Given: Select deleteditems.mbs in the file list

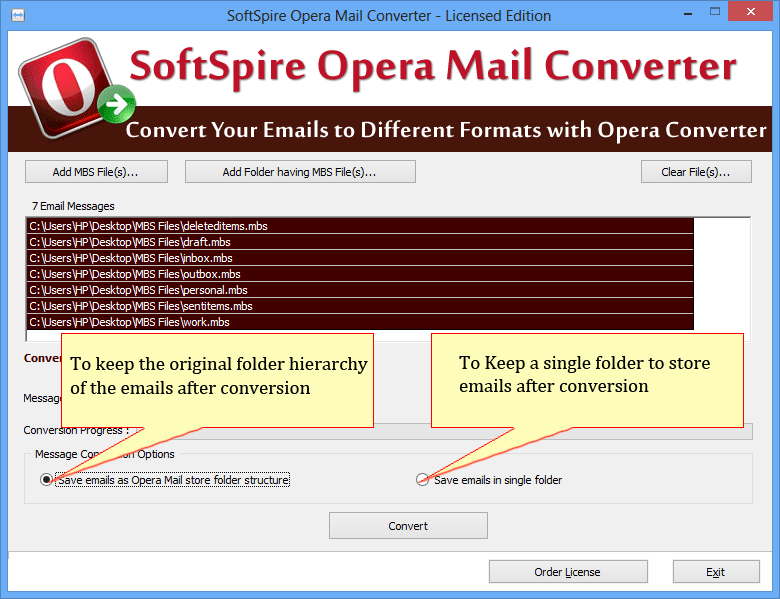Looking at the screenshot, I should click(360, 226).
